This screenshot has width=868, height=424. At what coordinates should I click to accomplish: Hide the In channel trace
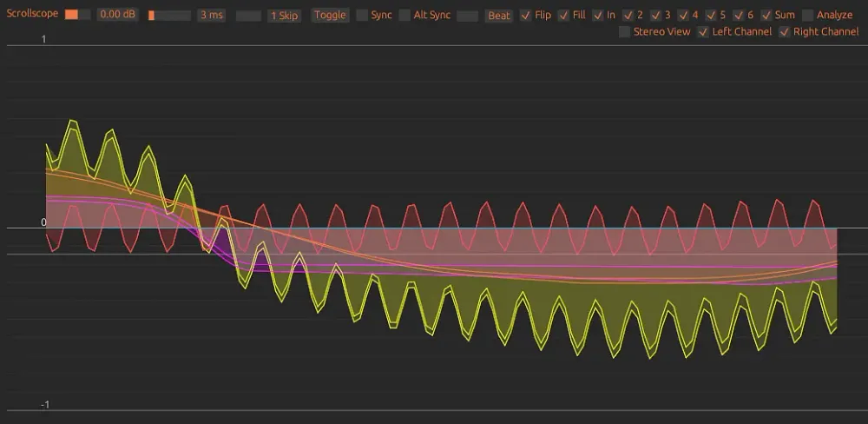[x=597, y=16]
